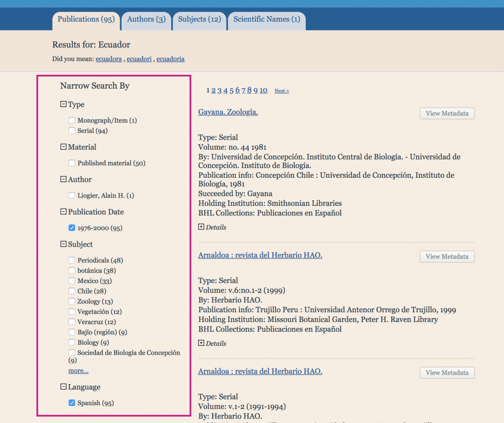Image resolution: width=504 pixels, height=423 pixels.
Task: Switch to the Authors (3) tab
Action: (146, 19)
